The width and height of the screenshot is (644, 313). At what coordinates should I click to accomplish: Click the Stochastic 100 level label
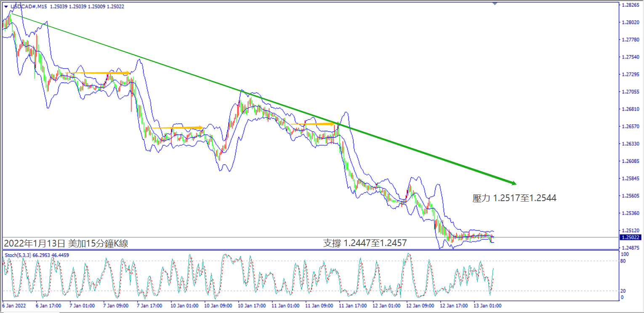[x=625, y=255]
